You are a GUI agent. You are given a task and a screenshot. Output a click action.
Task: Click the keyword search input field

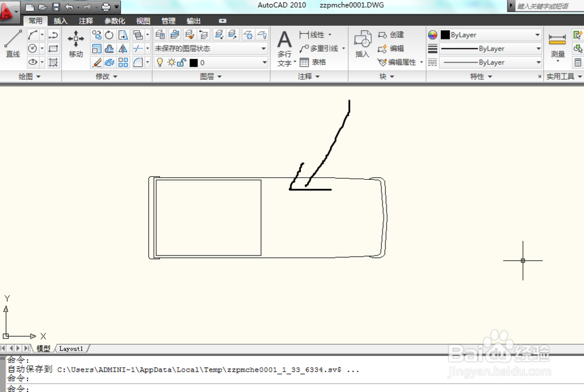(549, 6)
